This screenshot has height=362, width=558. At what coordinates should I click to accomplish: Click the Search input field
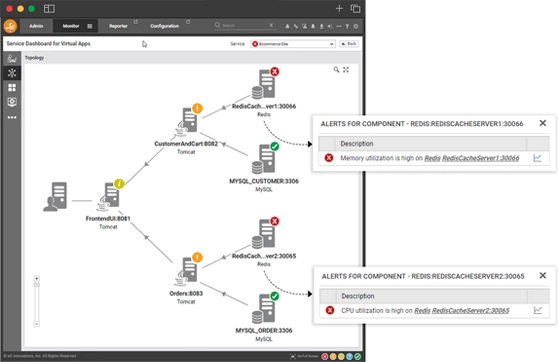click(x=244, y=26)
